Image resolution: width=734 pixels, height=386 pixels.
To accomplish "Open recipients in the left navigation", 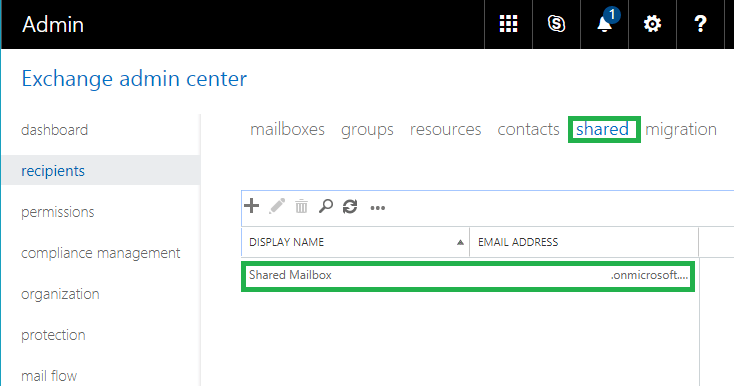I will [x=101, y=171].
